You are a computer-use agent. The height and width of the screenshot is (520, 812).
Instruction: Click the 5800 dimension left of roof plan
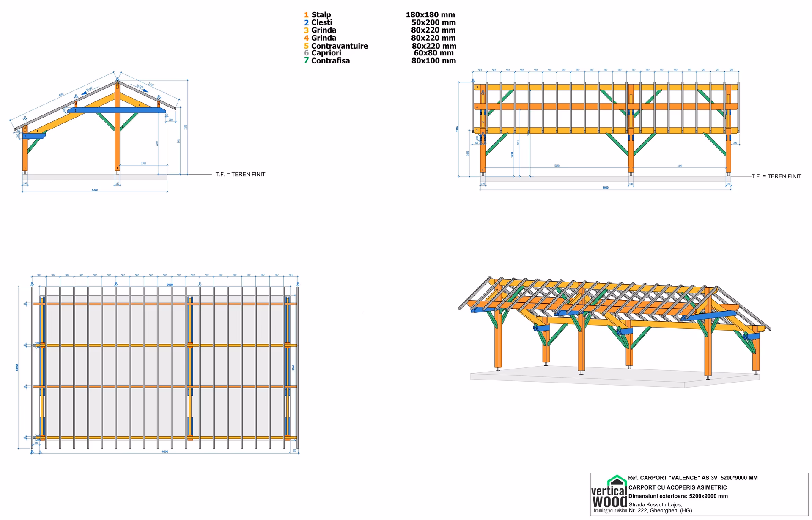coord(17,368)
